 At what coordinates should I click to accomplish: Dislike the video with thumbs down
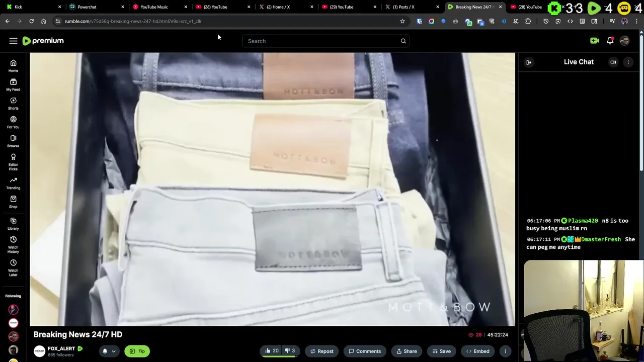pyautogui.click(x=290, y=351)
